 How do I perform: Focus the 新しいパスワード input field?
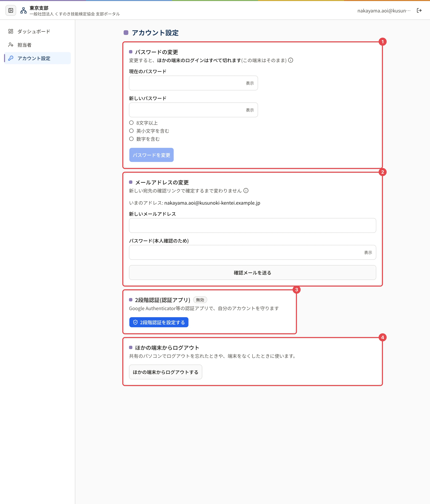(x=193, y=110)
